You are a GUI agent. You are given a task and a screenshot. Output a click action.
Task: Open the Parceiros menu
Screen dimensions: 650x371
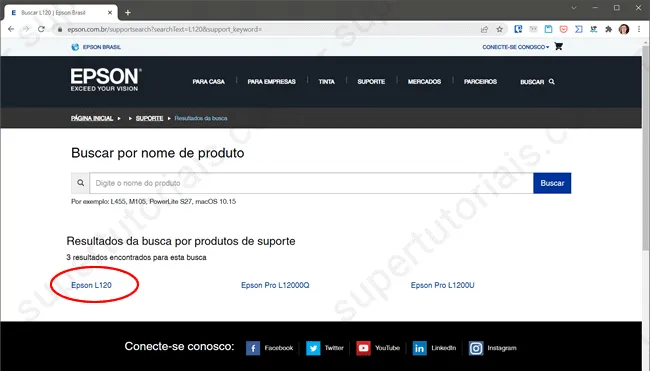point(480,82)
